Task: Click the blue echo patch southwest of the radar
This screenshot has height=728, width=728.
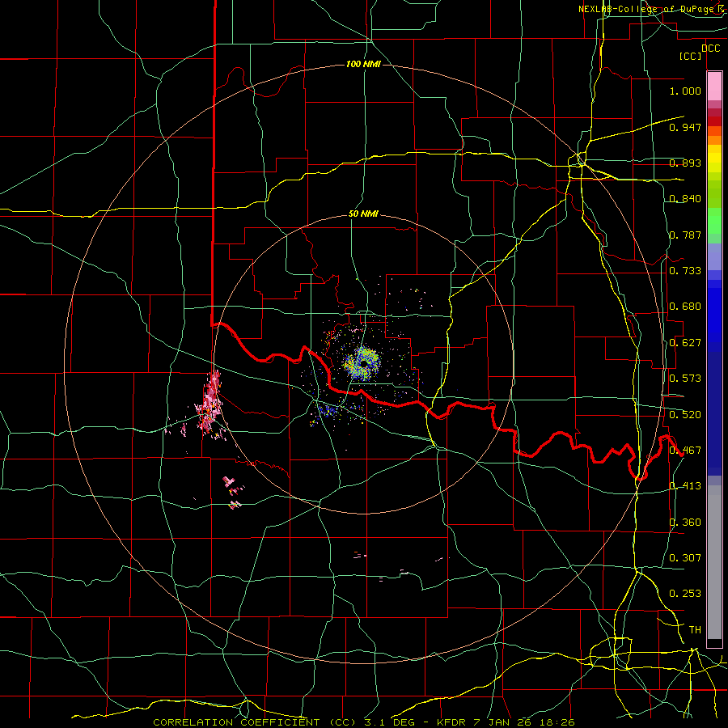Action: [x=328, y=412]
